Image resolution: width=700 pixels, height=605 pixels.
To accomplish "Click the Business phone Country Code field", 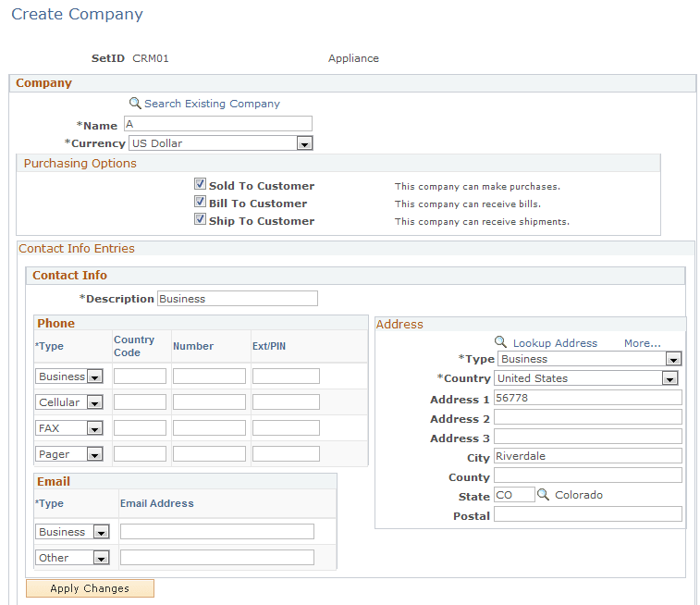I will [x=140, y=376].
